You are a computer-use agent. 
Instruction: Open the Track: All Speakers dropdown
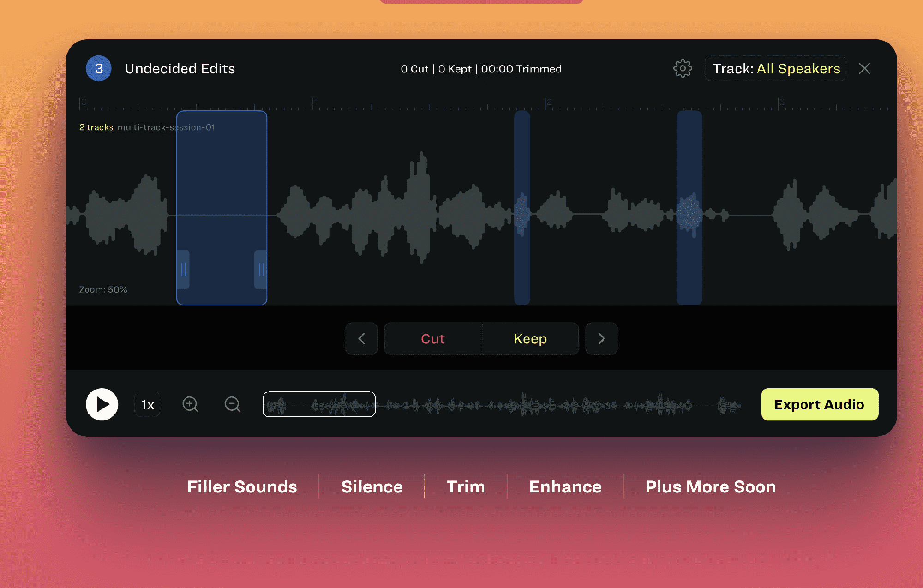pyautogui.click(x=775, y=69)
